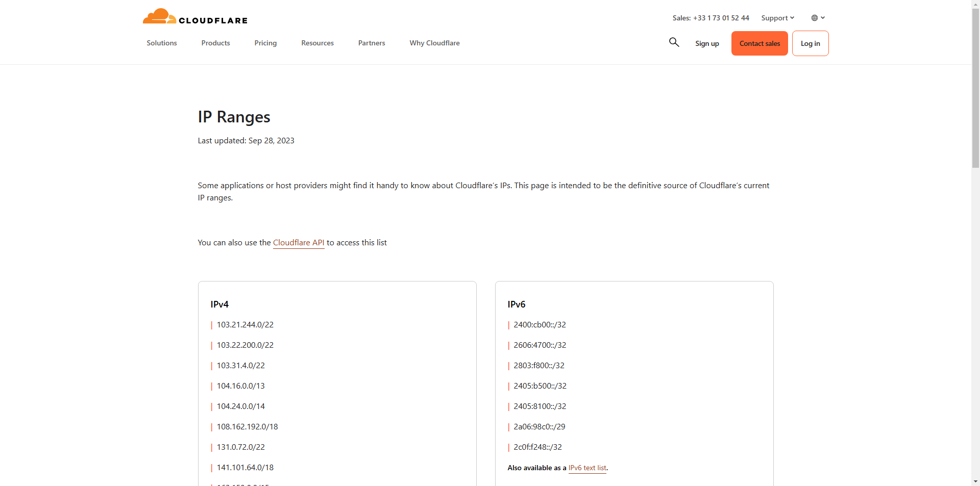Expand the Support dropdown
The image size is (980, 486).
coord(777,18)
